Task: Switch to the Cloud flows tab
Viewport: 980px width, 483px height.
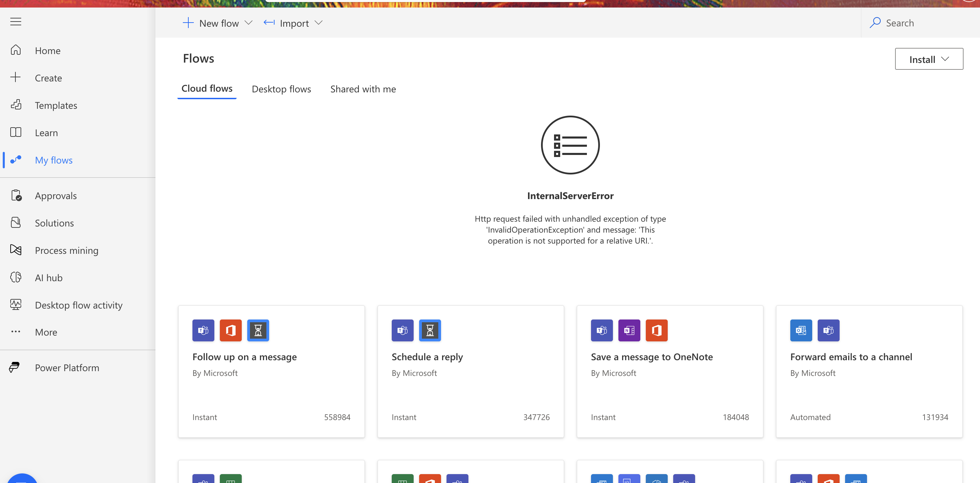Action: click(207, 89)
